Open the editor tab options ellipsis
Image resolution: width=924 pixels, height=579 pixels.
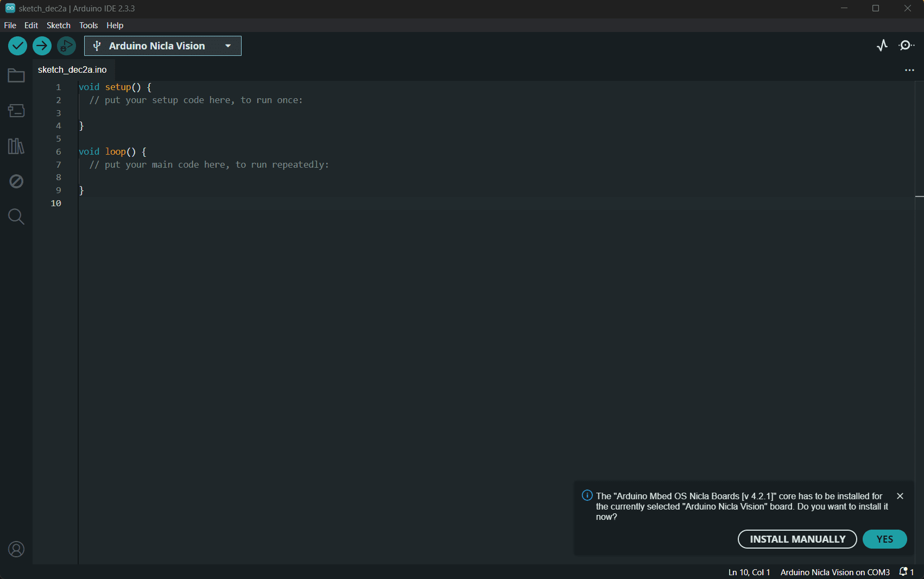(x=909, y=70)
